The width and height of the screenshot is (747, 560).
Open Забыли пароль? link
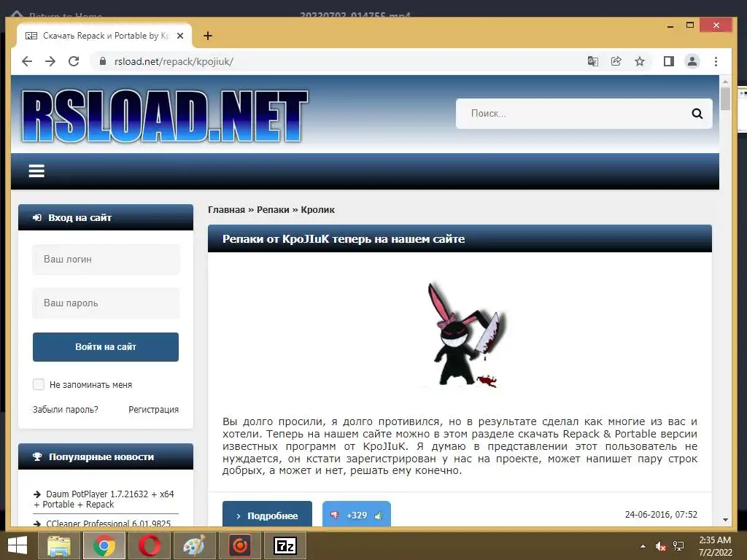point(65,410)
